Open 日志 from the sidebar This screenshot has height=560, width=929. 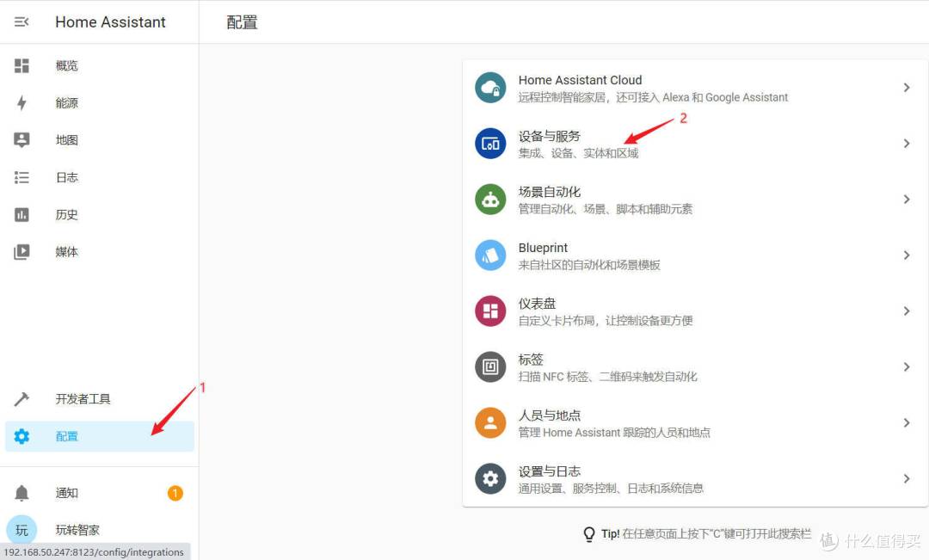[100, 178]
